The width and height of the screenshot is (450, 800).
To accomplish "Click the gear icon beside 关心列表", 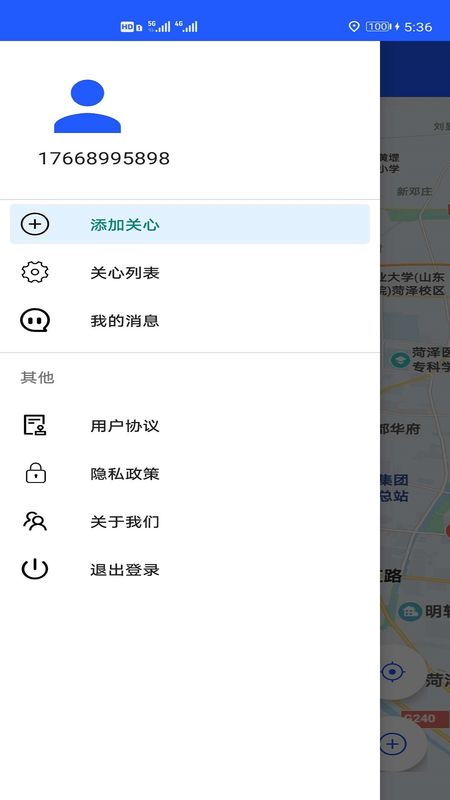I will 35,272.
